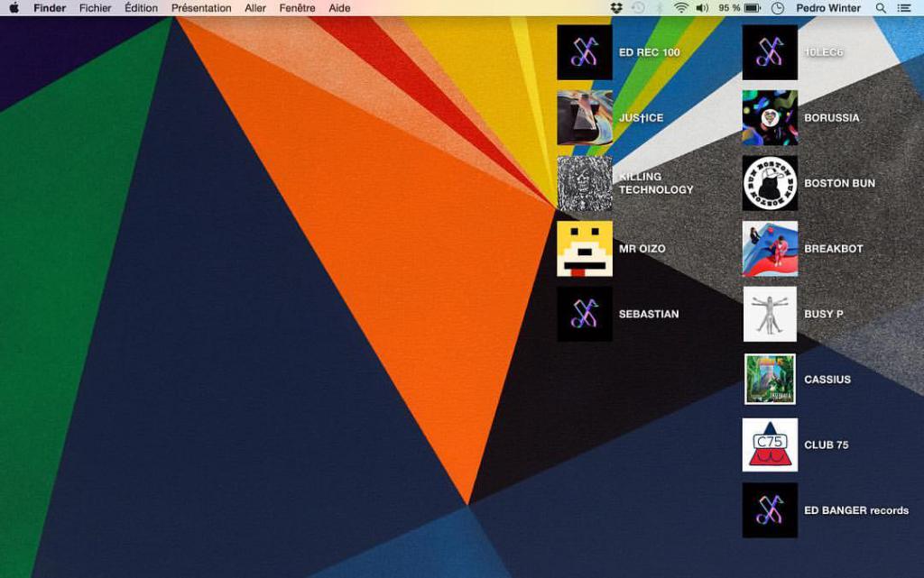
Task: Select the ED REC 100 desktop icon
Action: pos(585,52)
